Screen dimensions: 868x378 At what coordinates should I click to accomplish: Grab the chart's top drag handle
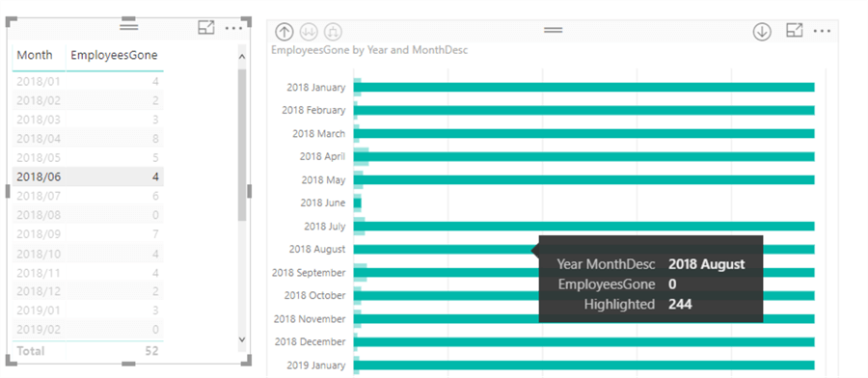[x=553, y=30]
